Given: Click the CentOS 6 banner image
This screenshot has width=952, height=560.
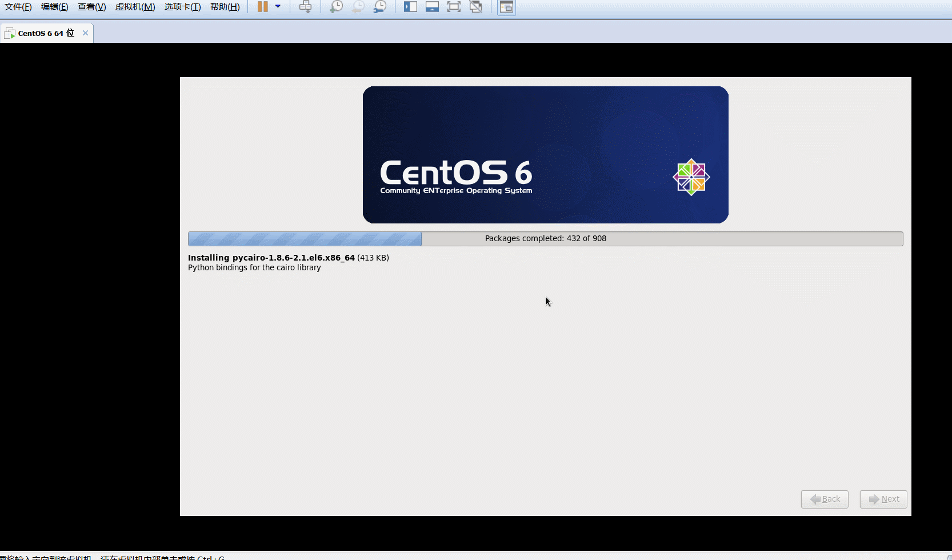Looking at the screenshot, I should 546,155.
